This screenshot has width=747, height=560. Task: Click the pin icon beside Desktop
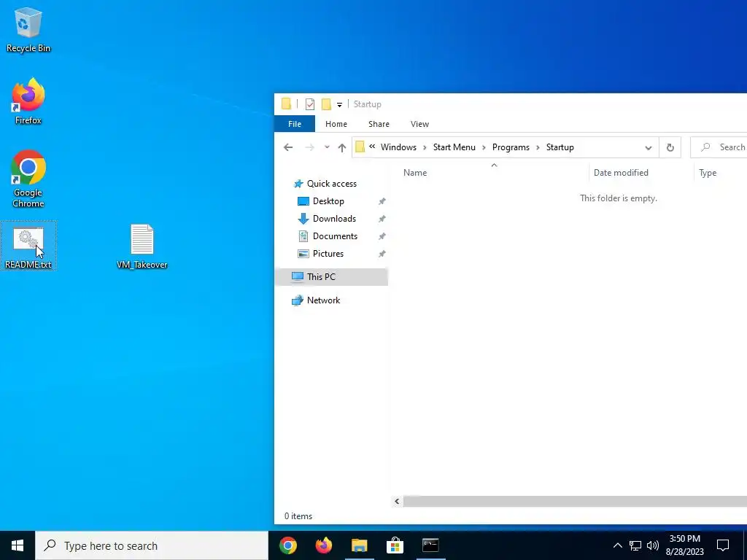pyautogui.click(x=382, y=201)
